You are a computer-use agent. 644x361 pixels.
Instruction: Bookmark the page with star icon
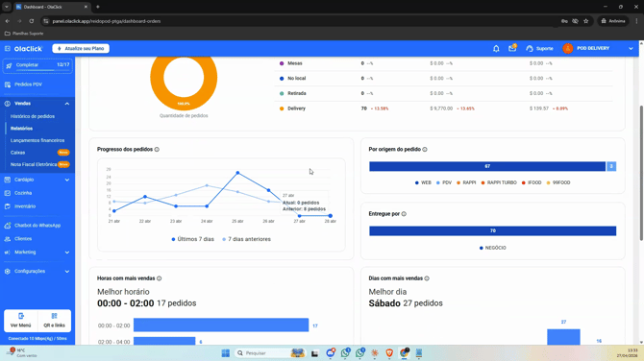(x=586, y=21)
